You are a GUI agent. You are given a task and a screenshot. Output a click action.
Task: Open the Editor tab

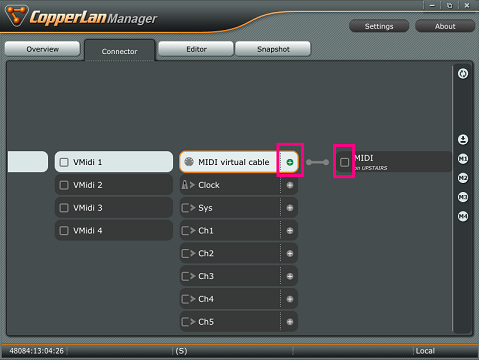[196, 49]
